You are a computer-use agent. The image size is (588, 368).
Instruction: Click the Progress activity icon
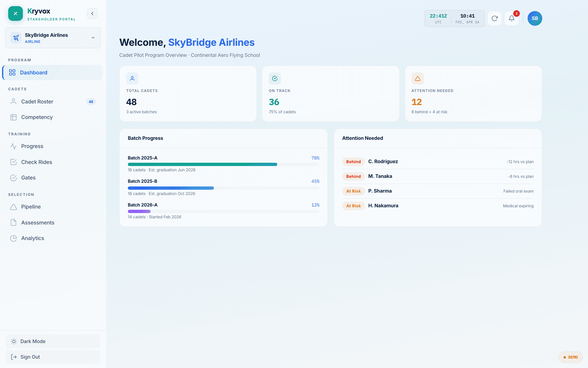click(13, 146)
